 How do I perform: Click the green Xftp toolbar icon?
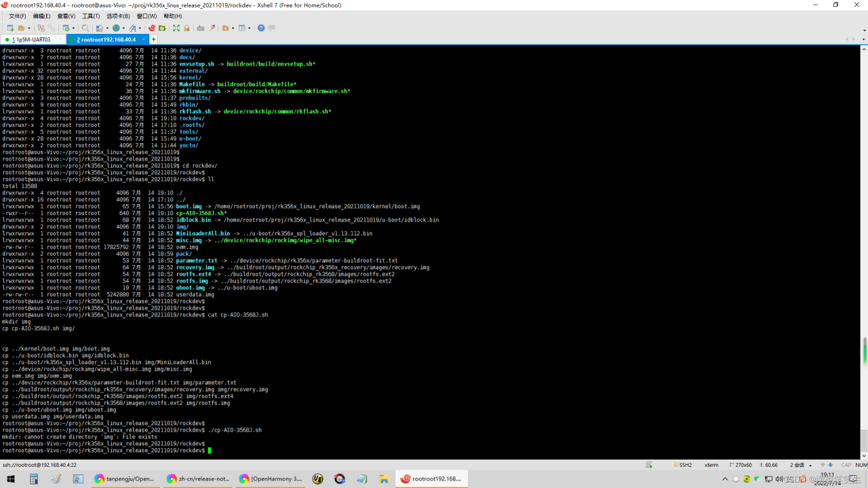coord(162,28)
